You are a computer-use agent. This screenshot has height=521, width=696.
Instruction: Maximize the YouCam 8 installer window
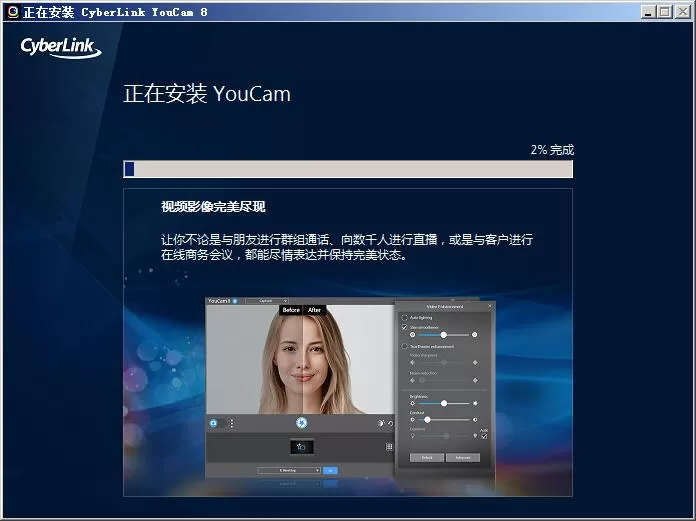pyautogui.click(x=665, y=12)
